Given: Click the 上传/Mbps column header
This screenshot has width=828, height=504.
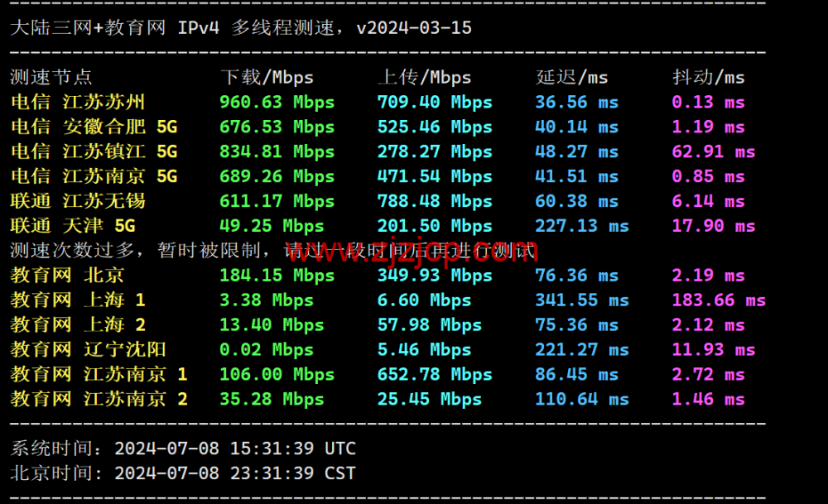Looking at the screenshot, I should tap(425, 77).
